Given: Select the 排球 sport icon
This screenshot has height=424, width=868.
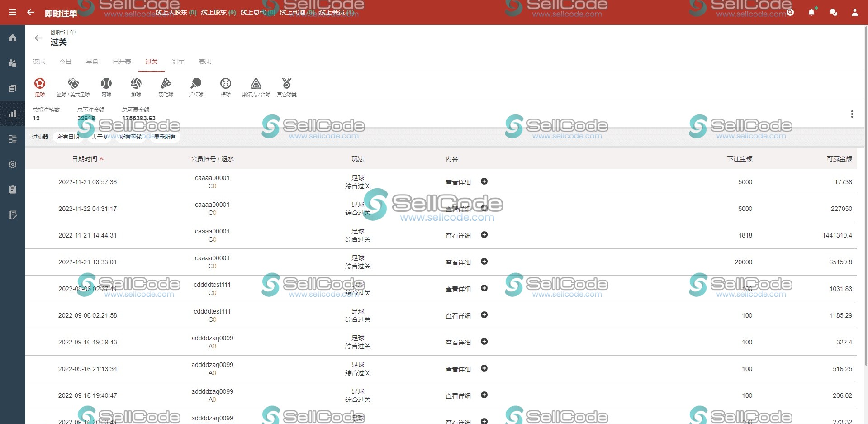Looking at the screenshot, I should coord(136,86).
